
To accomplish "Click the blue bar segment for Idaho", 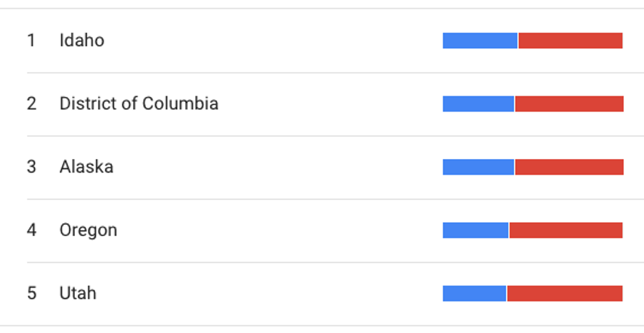I will pyautogui.click(x=480, y=41).
